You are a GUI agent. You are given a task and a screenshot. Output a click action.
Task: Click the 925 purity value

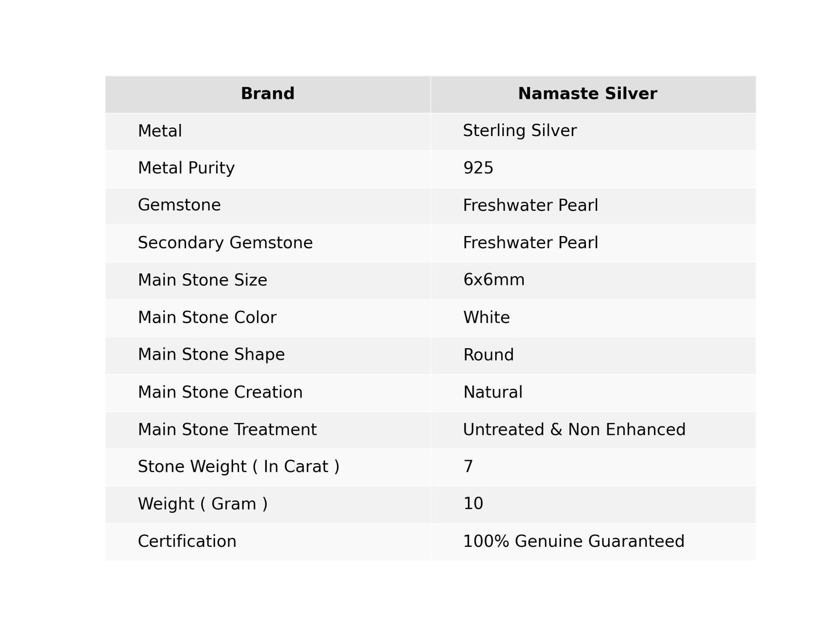(x=478, y=169)
